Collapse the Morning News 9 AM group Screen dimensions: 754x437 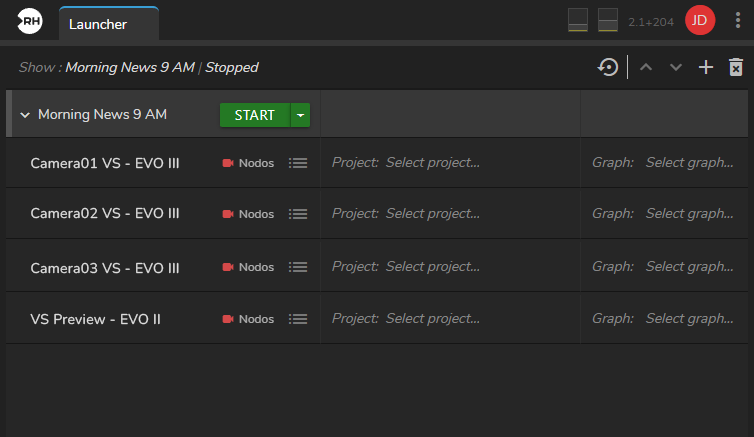click(25, 115)
